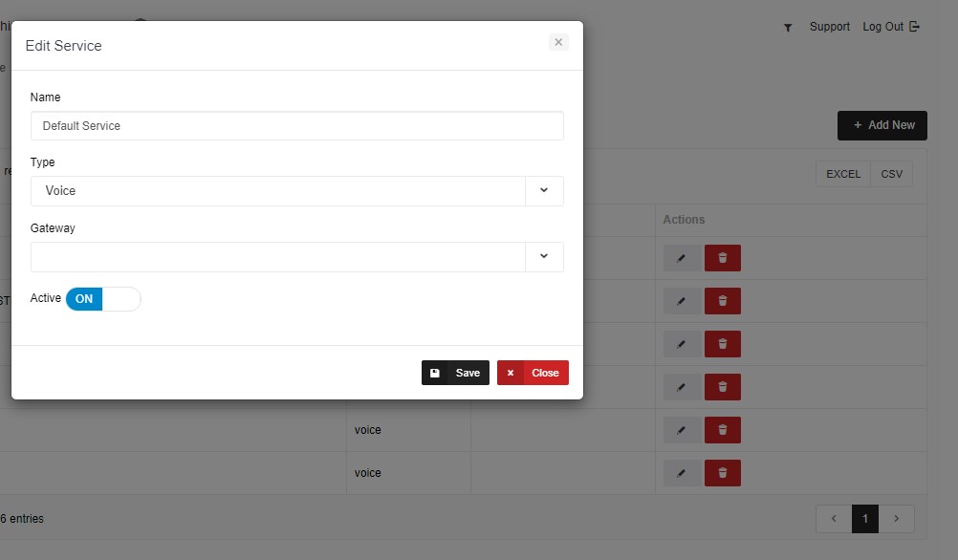This screenshot has width=958, height=560.
Task: Click the Add New button
Action: pos(882,125)
